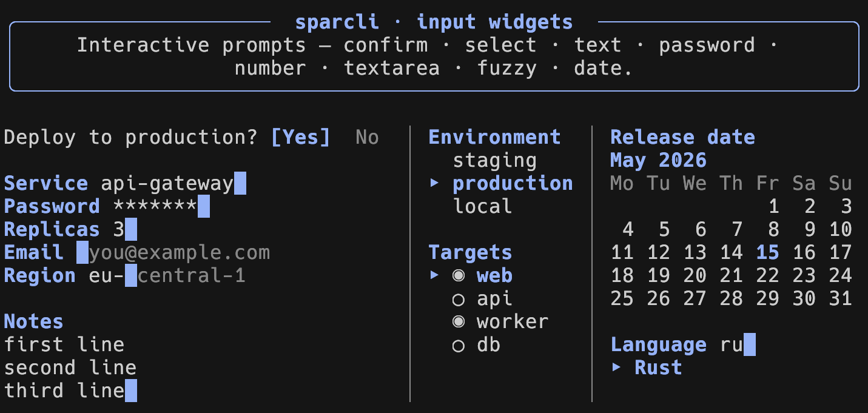Click the Fr weekday column header
Viewport: 868px width, 413px height.
click(768, 184)
